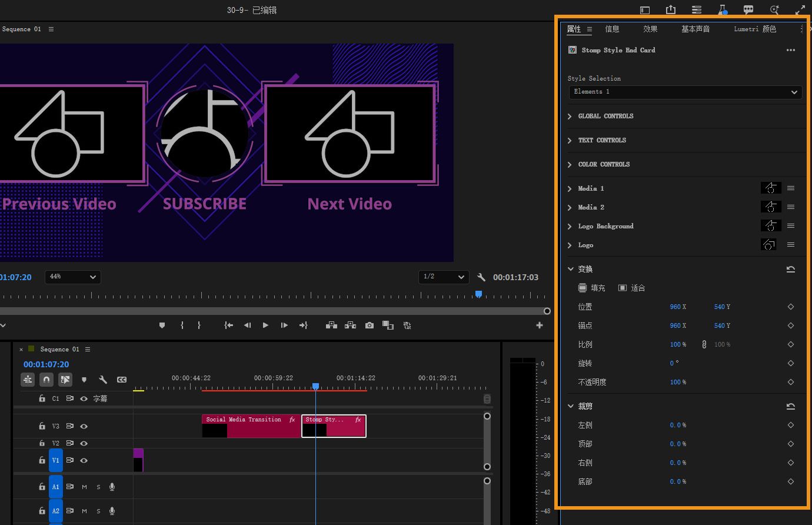Mute the A1 audio track
The height and width of the screenshot is (525, 812).
(84, 487)
